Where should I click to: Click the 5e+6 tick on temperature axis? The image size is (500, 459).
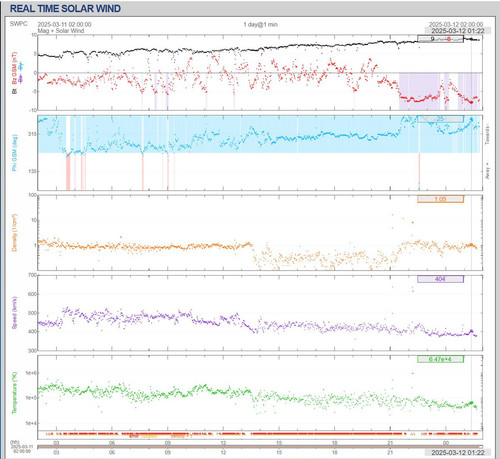pos(31,373)
